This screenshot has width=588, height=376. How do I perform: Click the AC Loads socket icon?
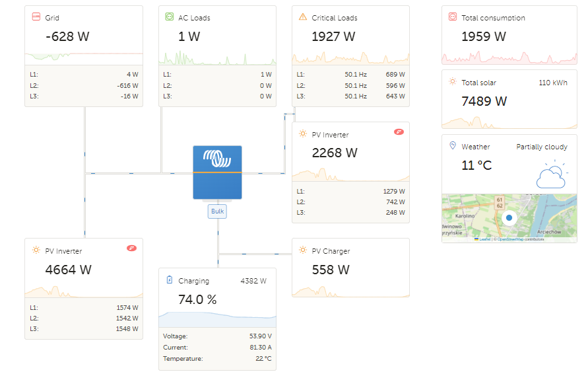click(x=170, y=17)
